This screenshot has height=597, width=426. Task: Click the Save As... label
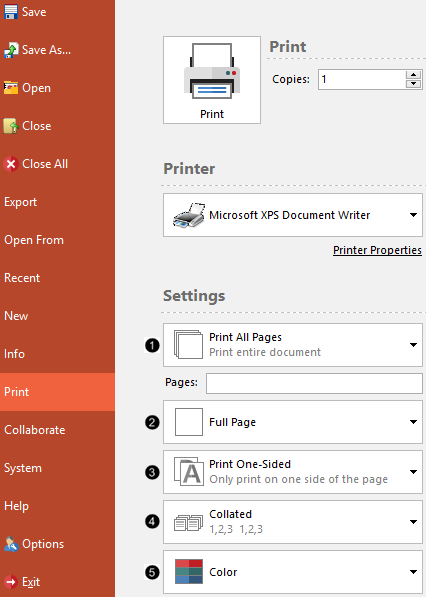[x=46, y=50]
